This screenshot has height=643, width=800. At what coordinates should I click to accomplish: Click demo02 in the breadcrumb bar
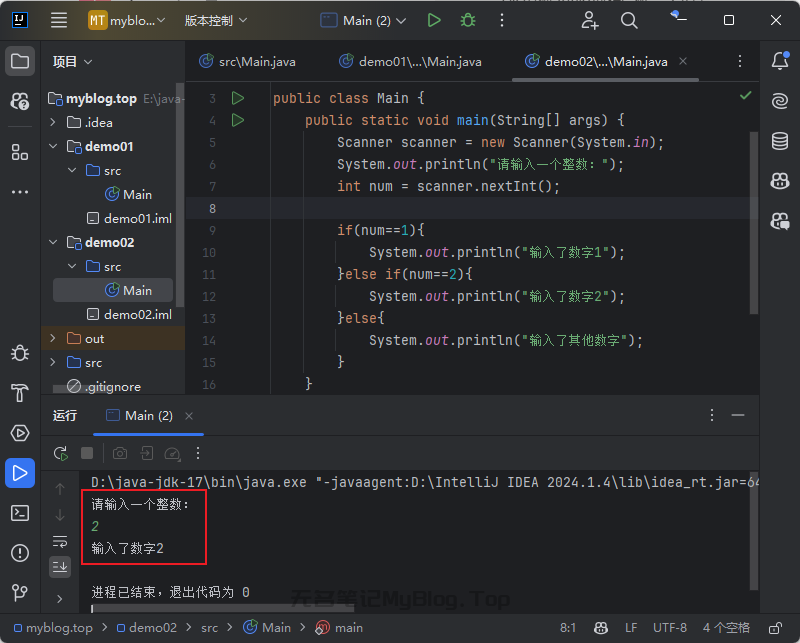click(x=147, y=628)
